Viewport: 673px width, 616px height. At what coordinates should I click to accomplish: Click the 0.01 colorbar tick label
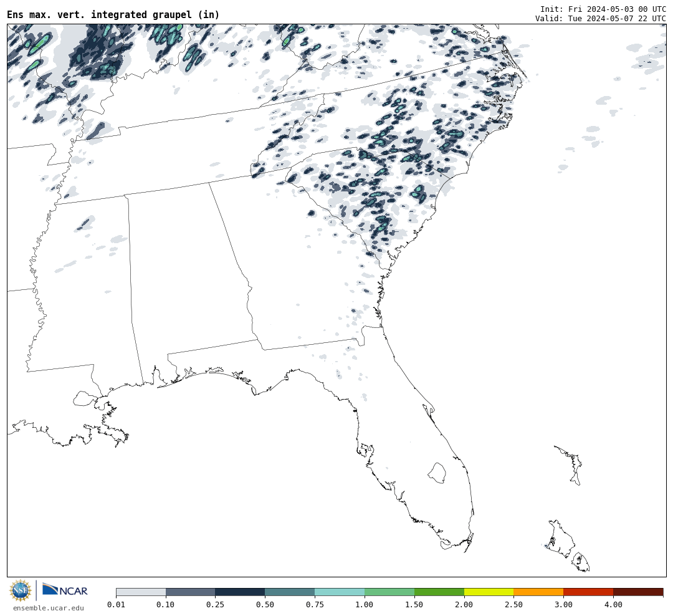click(x=116, y=605)
